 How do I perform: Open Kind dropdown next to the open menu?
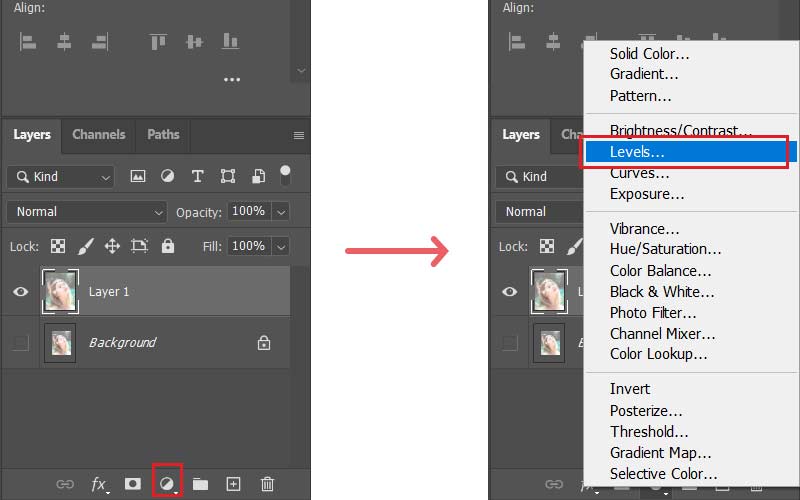pyautogui.click(x=540, y=177)
